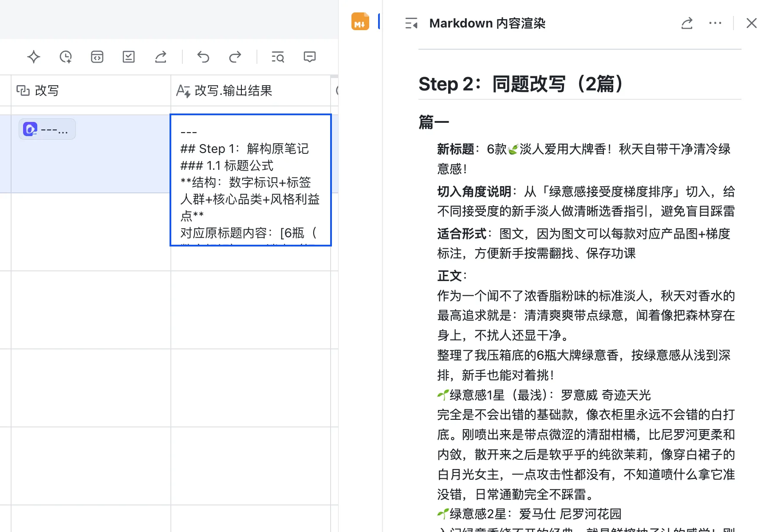The image size is (765, 532).
Task: Click the 绿意感2星 爱马仕 尼罗河花园 line
Action: (529, 514)
